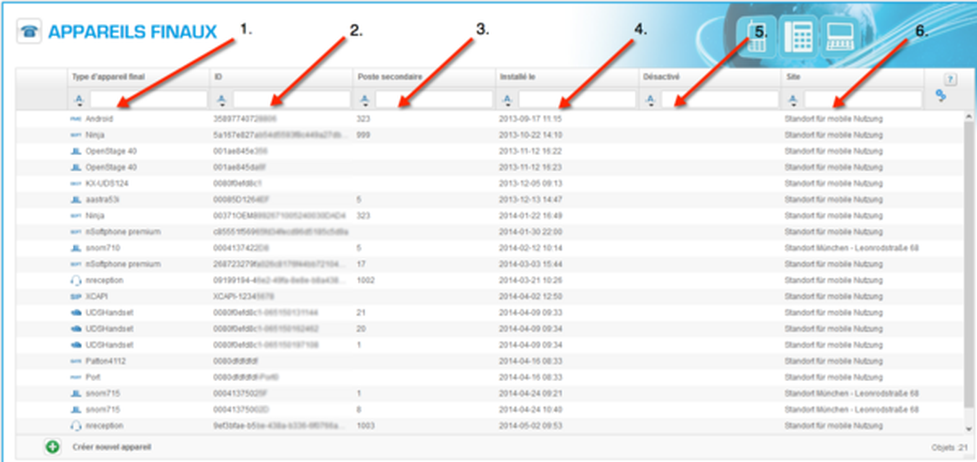977x462 pixels.
Task: Click the icon of the KX-UDS124 row
Action: [x=76, y=183]
